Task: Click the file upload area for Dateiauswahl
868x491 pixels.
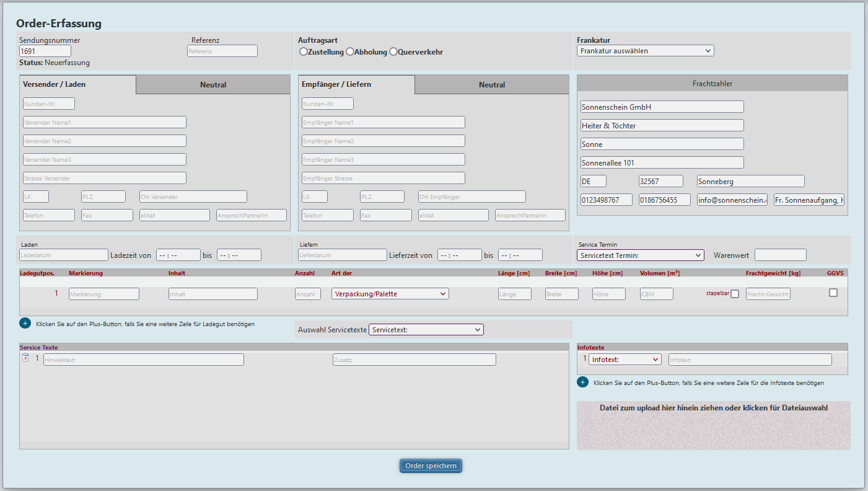Action: (x=713, y=425)
